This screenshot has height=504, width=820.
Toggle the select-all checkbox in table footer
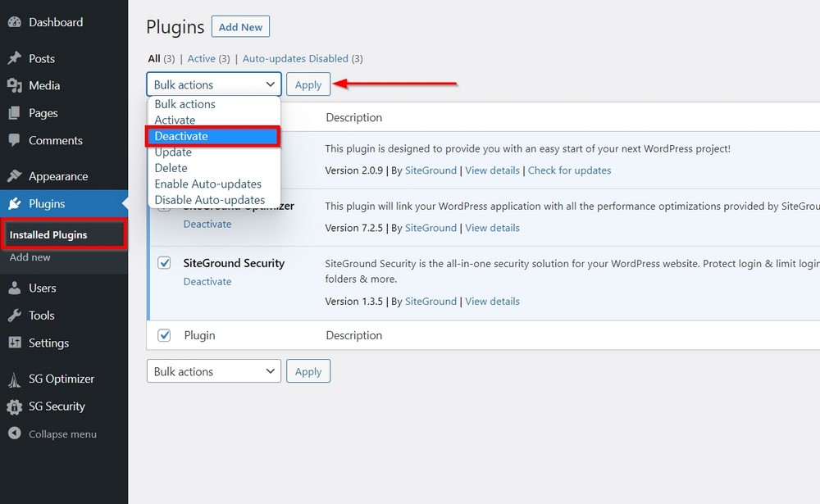(x=164, y=335)
